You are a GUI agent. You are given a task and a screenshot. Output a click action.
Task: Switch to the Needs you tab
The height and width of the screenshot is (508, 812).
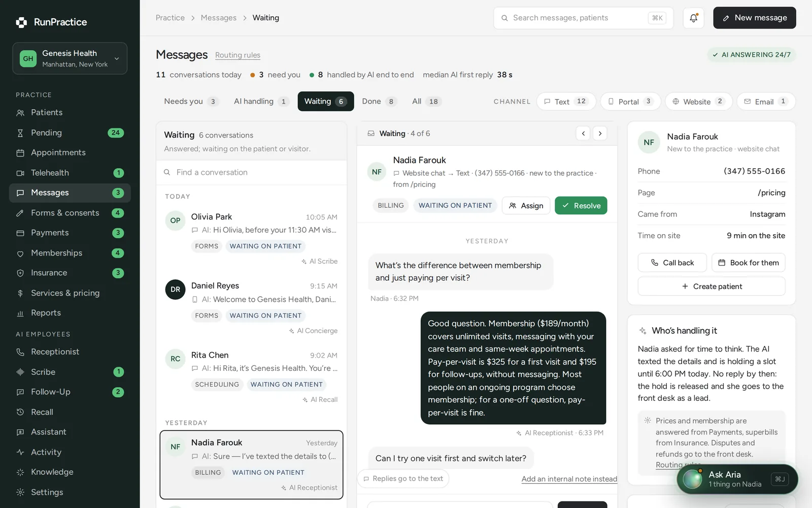coord(191,102)
